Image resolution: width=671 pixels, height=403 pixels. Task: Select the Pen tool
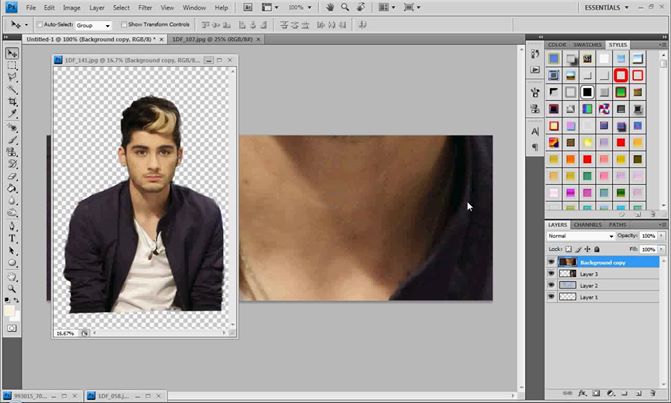pyautogui.click(x=12, y=226)
